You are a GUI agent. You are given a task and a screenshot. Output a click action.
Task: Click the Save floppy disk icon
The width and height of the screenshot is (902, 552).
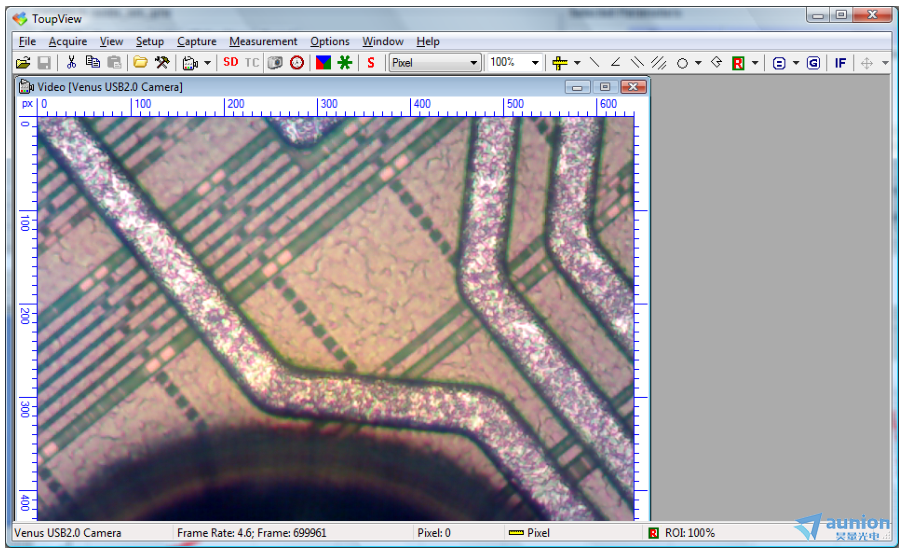coord(44,63)
